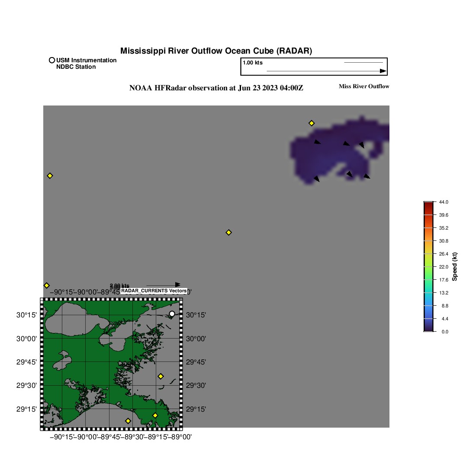
Task: Select the yellow diamond marker at map center
Action: point(229,233)
